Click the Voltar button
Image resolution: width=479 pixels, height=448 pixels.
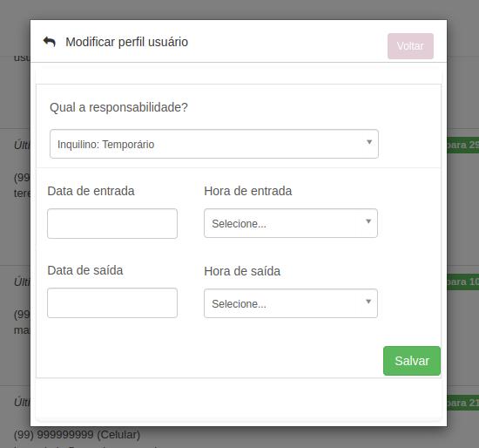pyautogui.click(x=410, y=46)
